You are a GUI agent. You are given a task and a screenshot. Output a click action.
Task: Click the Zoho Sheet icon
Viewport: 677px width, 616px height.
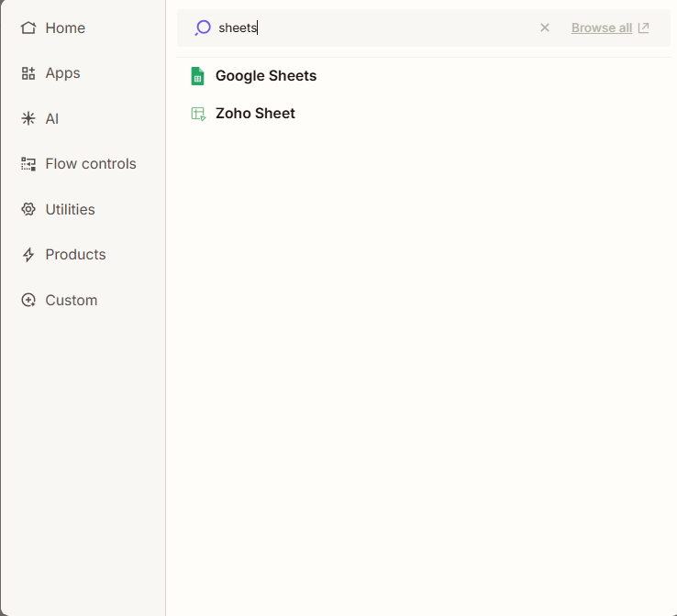(198, 114)
